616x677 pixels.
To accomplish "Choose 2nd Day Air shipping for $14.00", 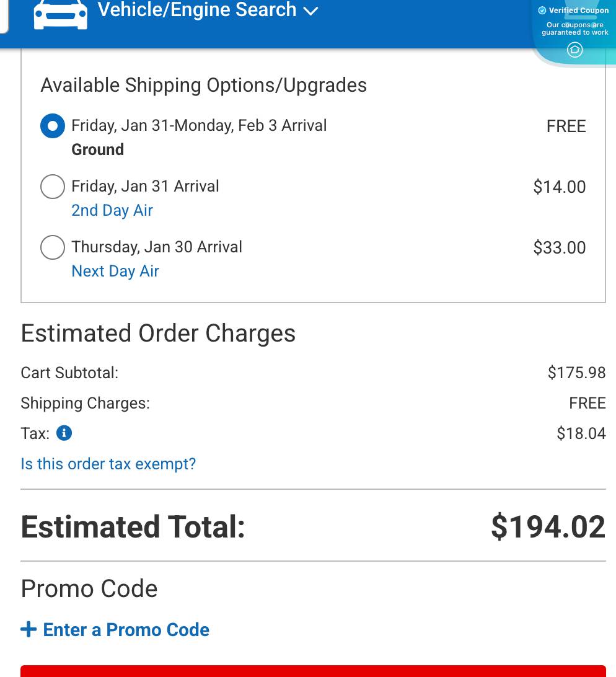I will coord(52,186).
